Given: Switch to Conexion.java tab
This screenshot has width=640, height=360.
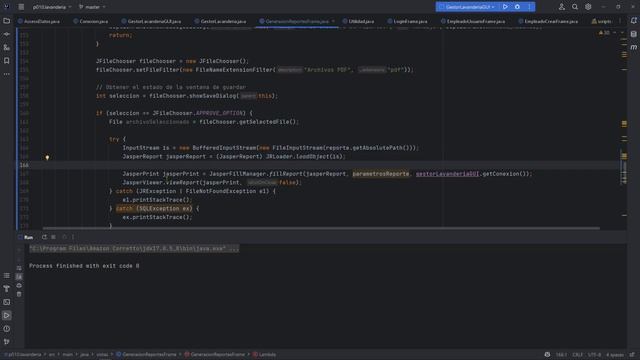Looking at the screenshot, I should click(x=91, y=21).
